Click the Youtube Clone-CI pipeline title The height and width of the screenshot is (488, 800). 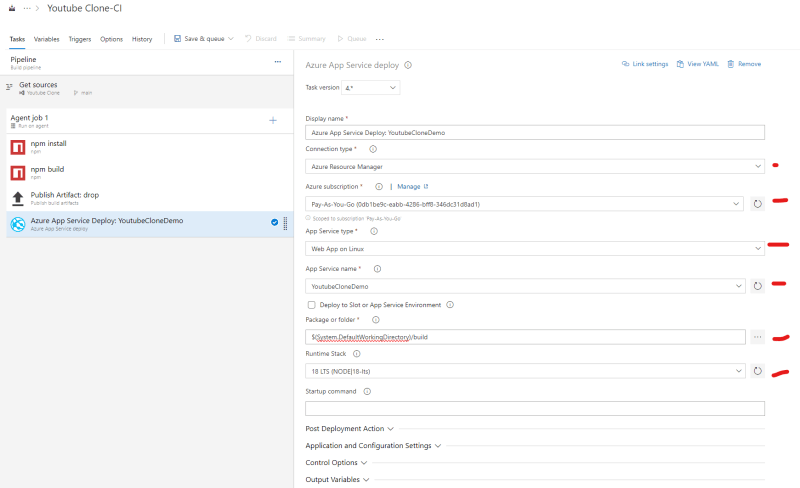(85, 8)
